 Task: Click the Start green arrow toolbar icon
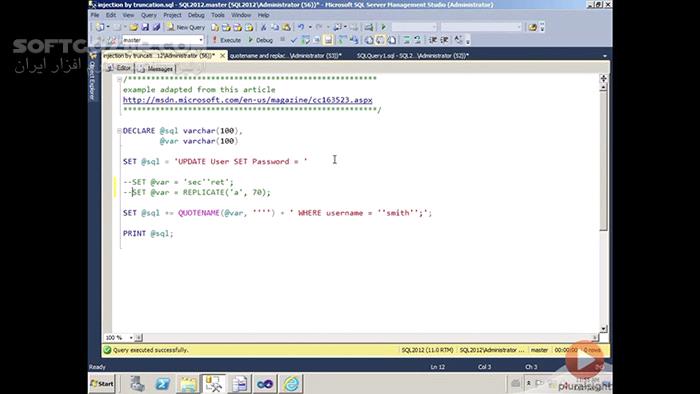click(x=383, y=27)
